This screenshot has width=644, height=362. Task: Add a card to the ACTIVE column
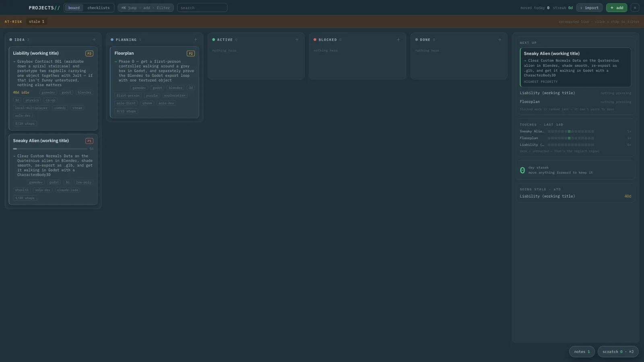[297, 40]
